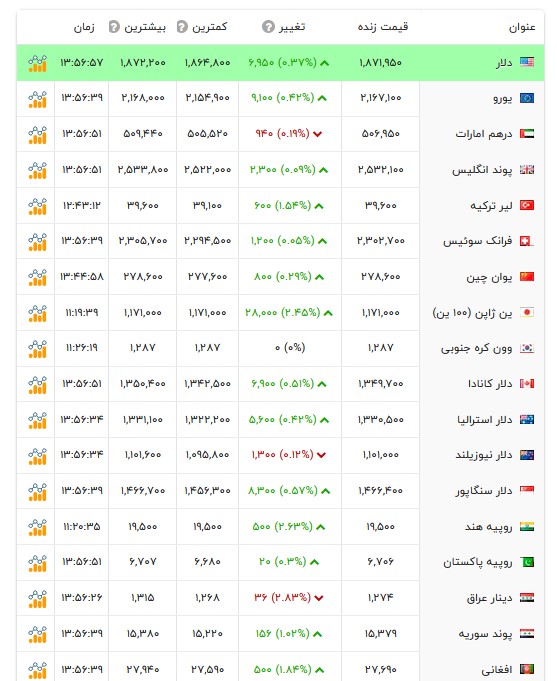
Task: Open the chart icon in the روپیه هند row
Action: [37, 527]
